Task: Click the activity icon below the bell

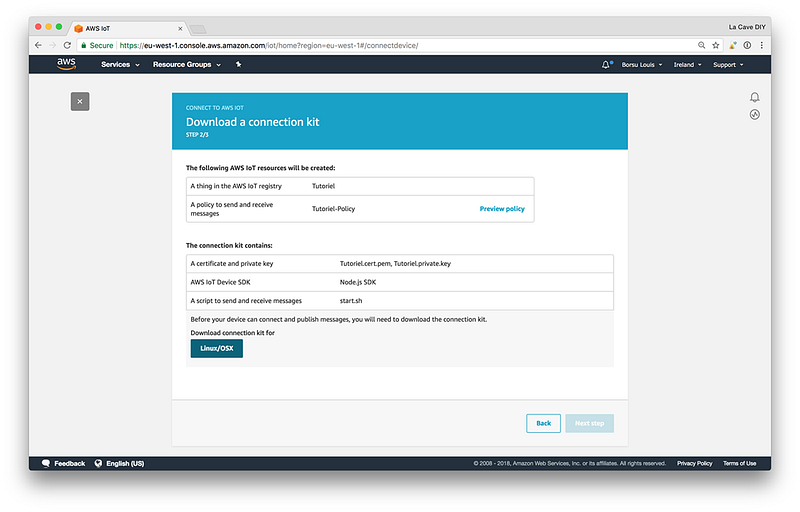Action: [x=755, y=114]
